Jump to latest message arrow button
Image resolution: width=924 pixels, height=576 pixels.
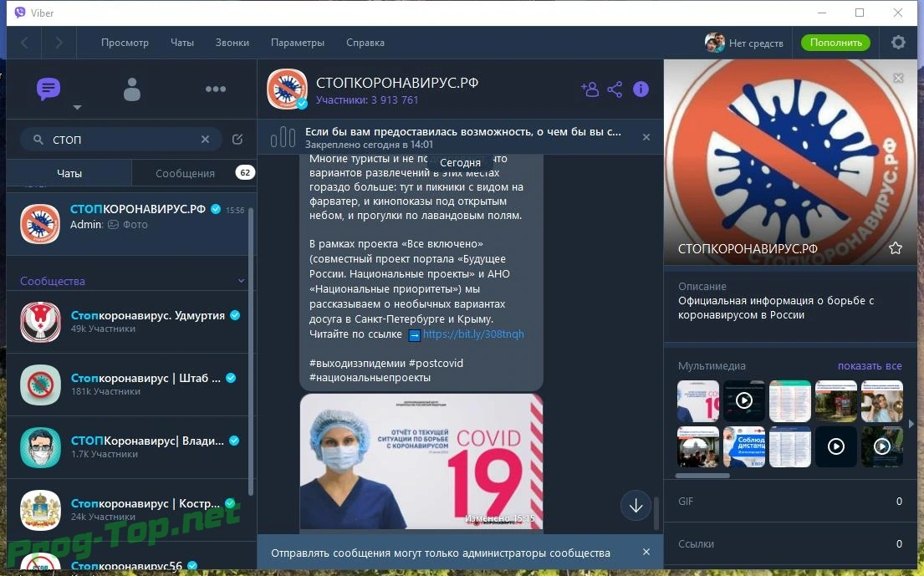click(x=636, y=505)
